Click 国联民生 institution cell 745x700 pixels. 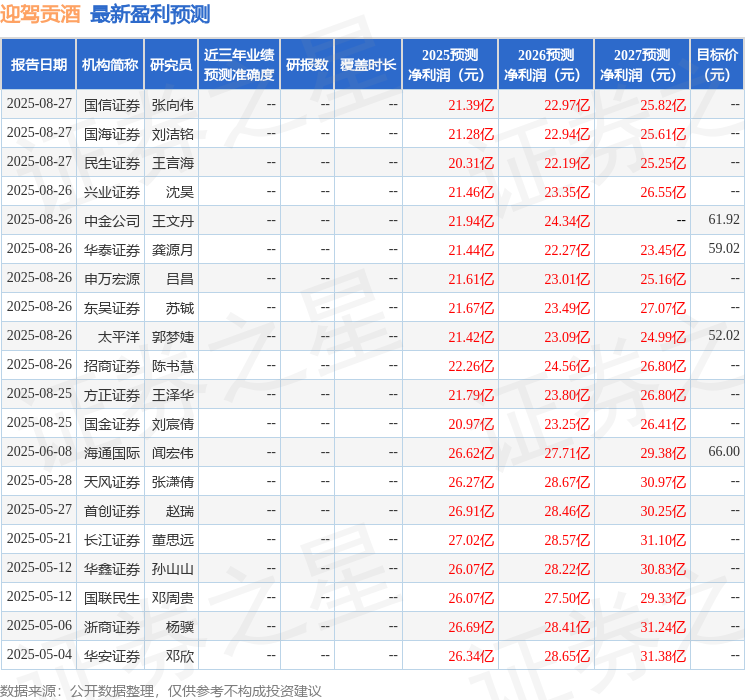tap(112, 598)
